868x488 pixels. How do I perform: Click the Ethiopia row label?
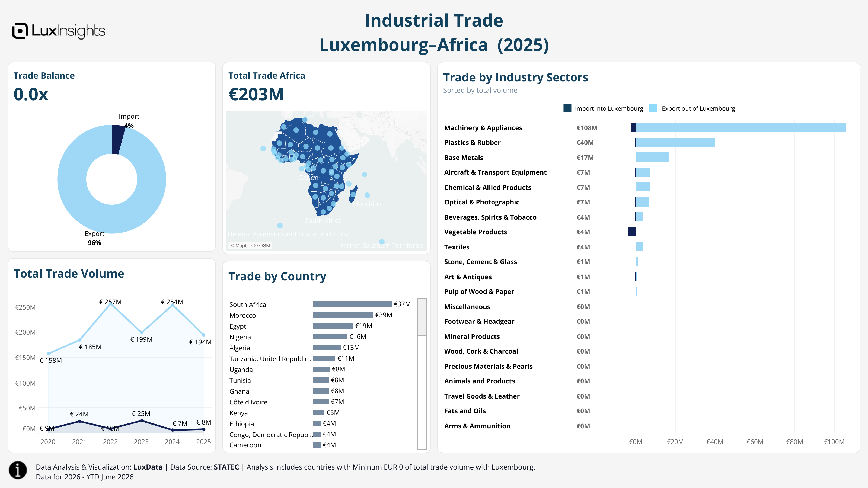[x=242, y=424]
